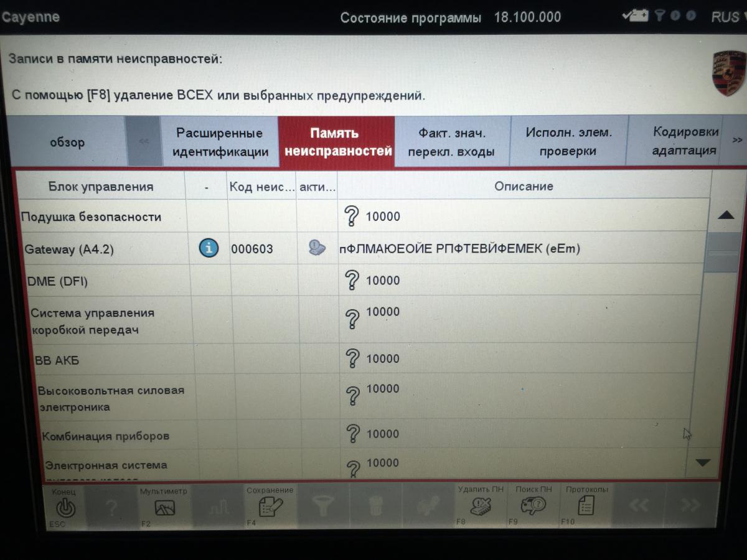Click the question mark icon in DME row
The width and height of the screenshot is (747, 560).
point(352,281)
